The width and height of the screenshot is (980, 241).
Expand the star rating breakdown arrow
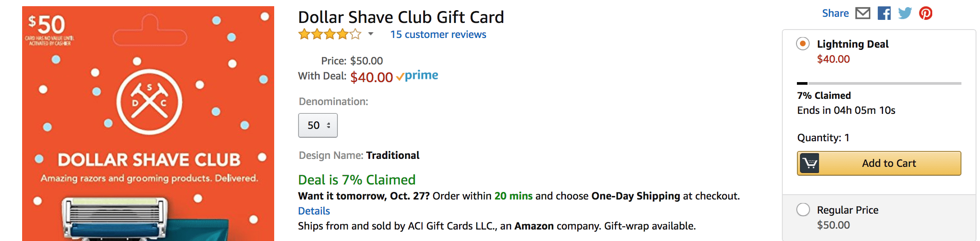tap(371, 34)
